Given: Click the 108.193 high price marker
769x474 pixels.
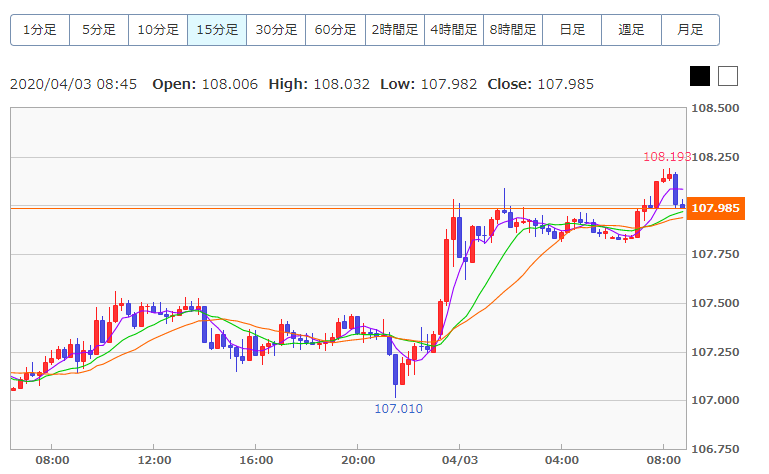Looking at the screenshot, I should click(x=667, y=157).
